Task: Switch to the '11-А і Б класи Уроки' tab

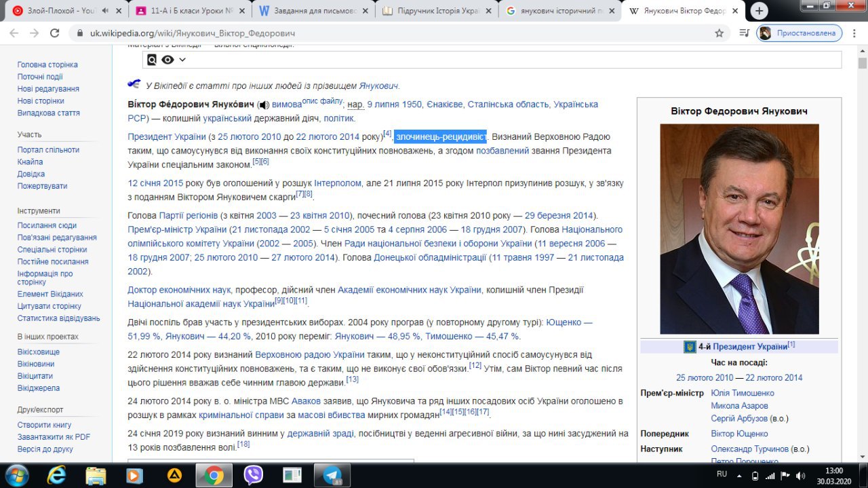Action: pyautogui.click(x=185, y=11)
